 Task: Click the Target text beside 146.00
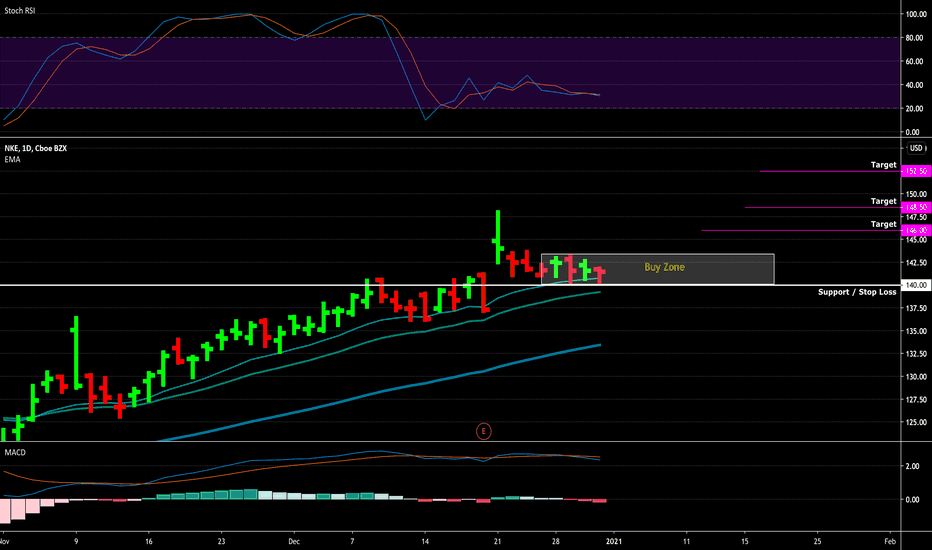pyautogui.click(x=883, y=224)
